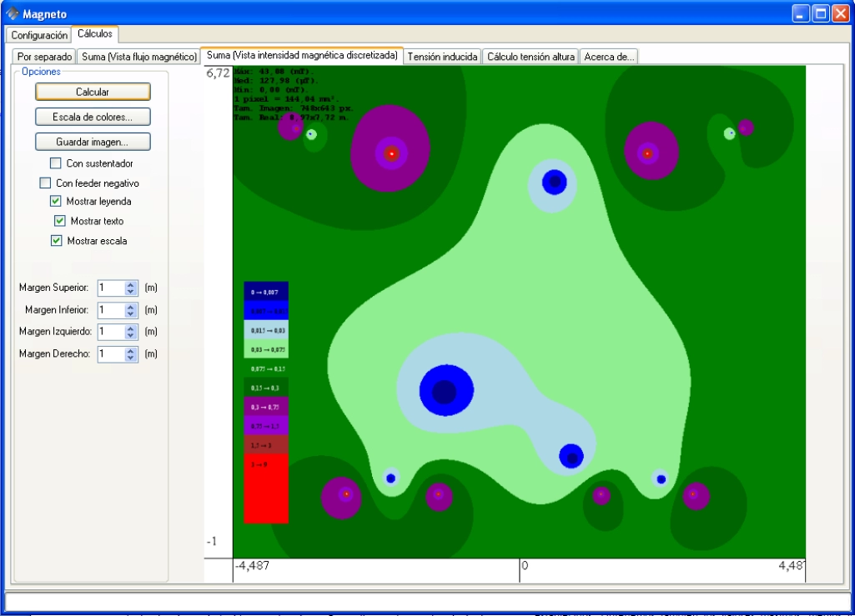Screen dimensions: 855x616
Task: Select the Suma (Vista flujo magnético) tab
Action: point(139,57)
